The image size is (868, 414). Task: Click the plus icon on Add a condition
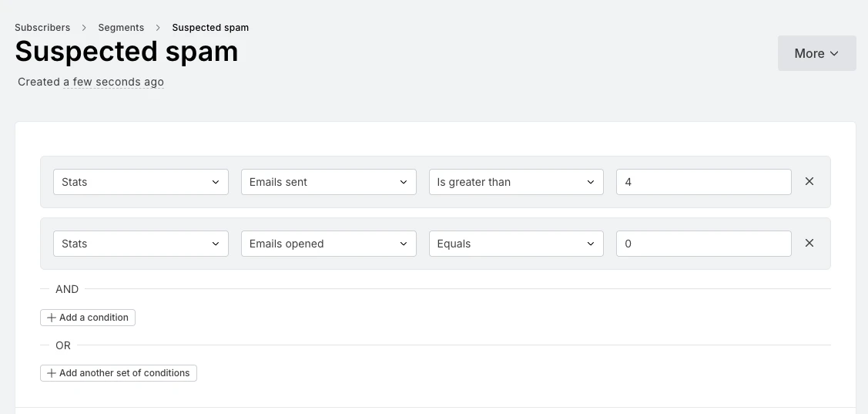tap(52, 318)
